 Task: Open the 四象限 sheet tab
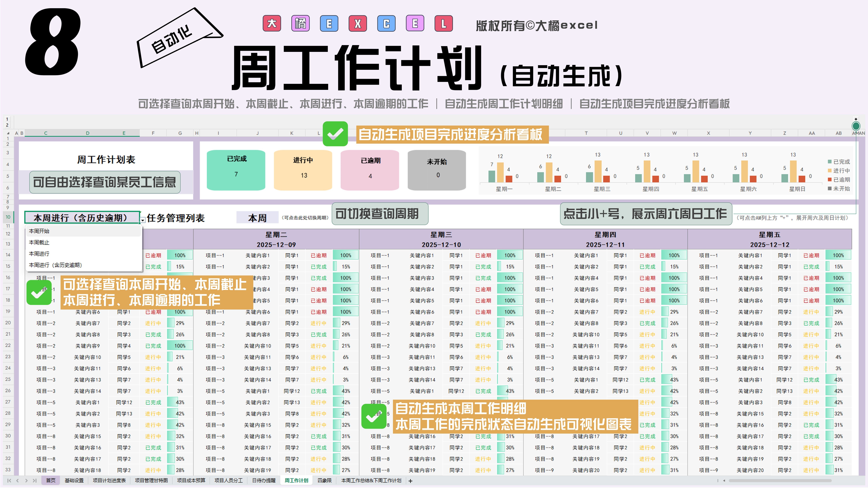324,481
